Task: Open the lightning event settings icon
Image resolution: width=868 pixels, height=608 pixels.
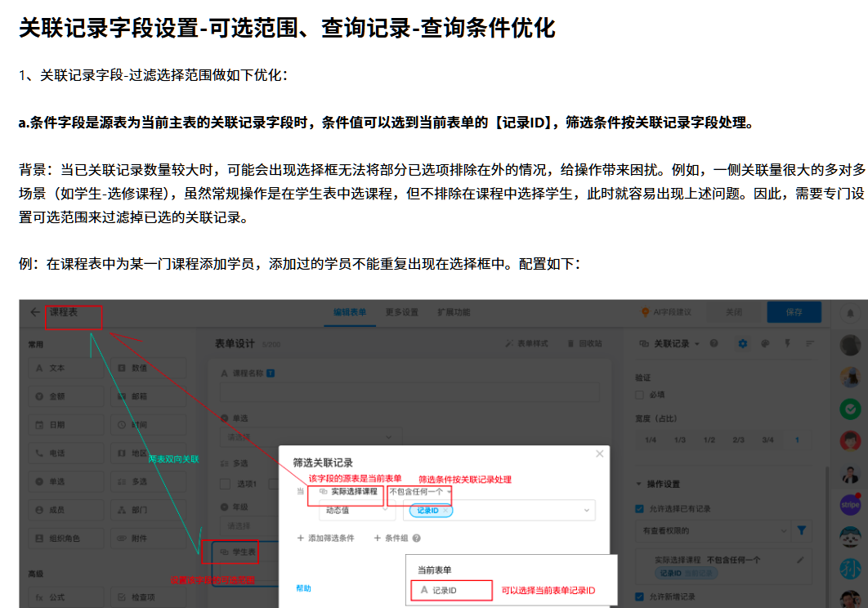Action: point(787,344)
